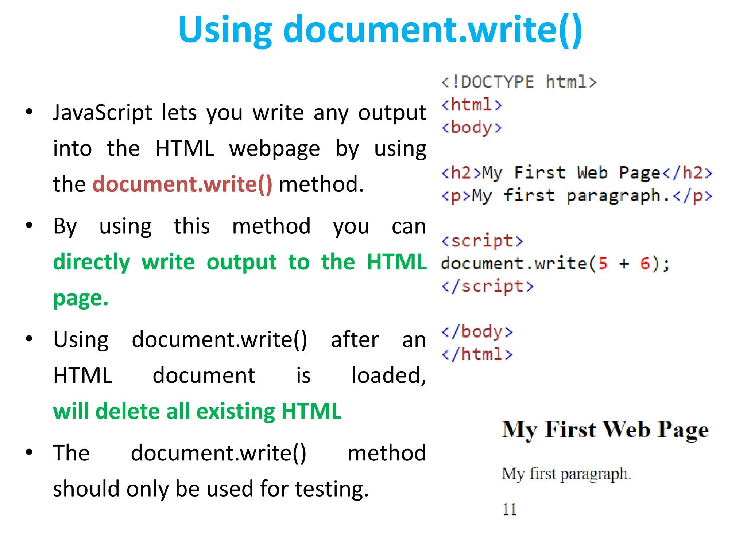Click the 'The document.write() method' line

click(240, 453)
